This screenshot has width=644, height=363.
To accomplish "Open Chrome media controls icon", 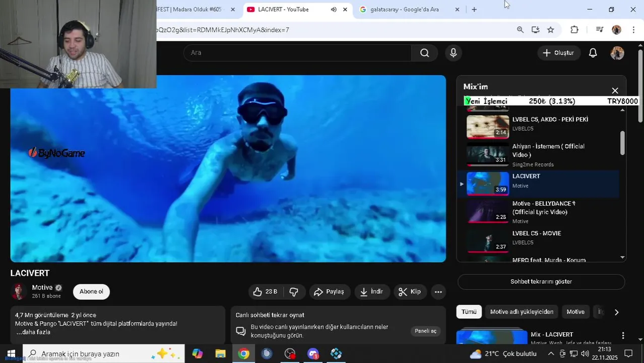I will pyautogui.click(x=599, y=30).
